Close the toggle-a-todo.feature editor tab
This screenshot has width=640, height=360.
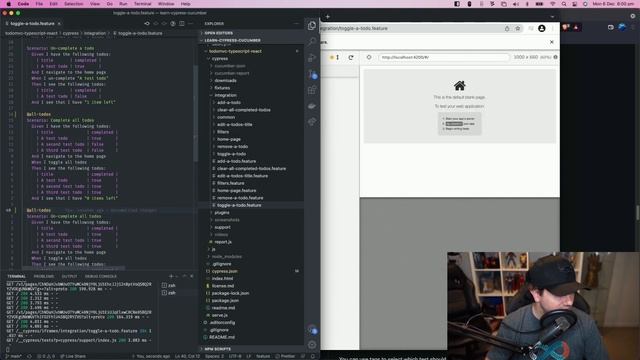click(59, 24)
